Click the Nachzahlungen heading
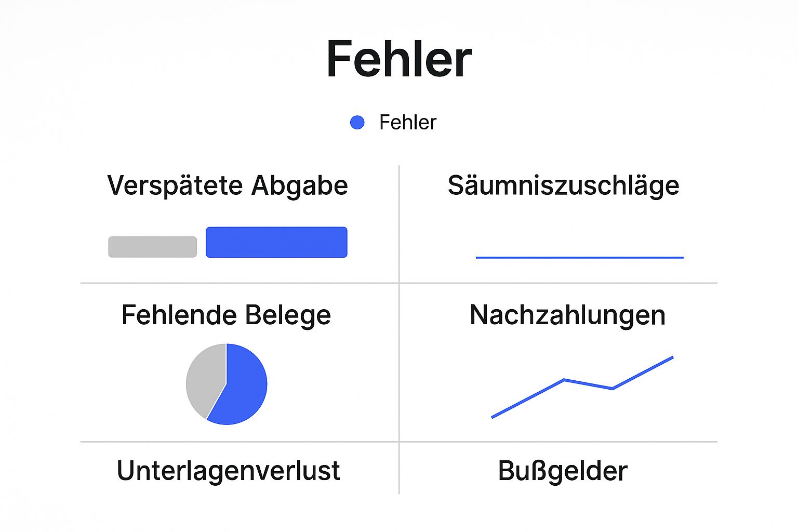This screenshot has width=798, height=532. click(x=567, y=315)
